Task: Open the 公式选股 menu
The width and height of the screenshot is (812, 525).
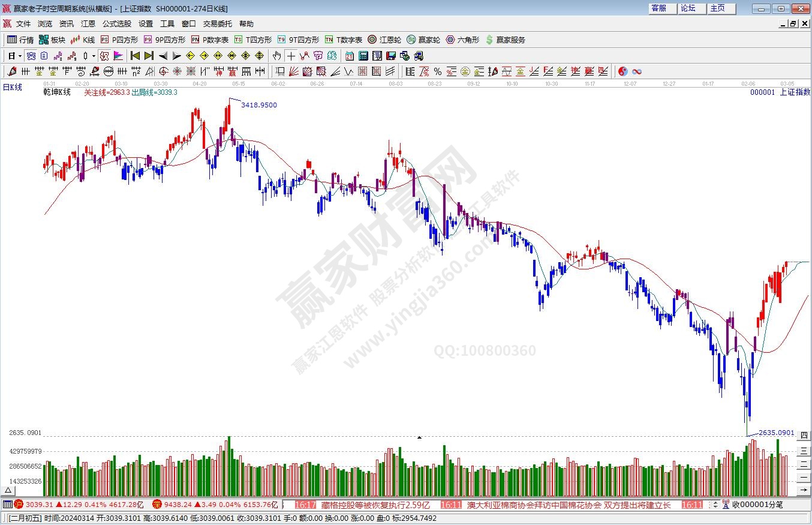Action: coord(116,24)
